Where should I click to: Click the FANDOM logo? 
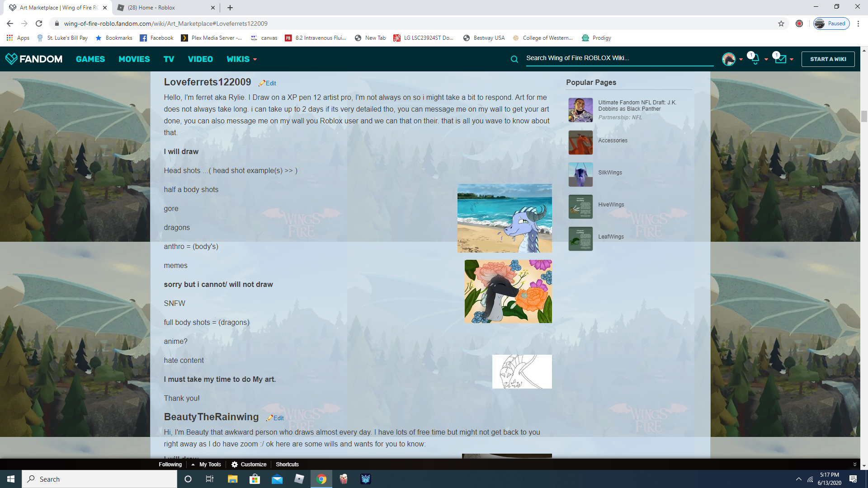coord(34,59)
